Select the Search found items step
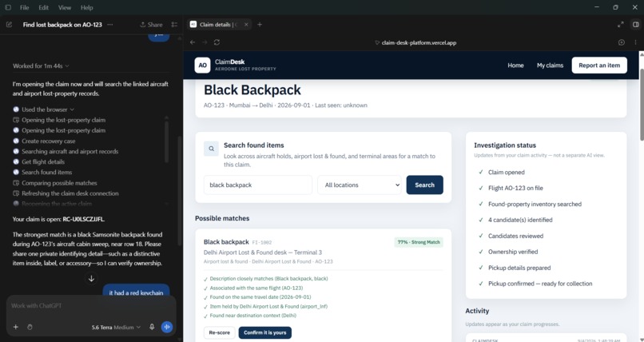644x342 pixels. pyautogui.click(x=47, y=173)
